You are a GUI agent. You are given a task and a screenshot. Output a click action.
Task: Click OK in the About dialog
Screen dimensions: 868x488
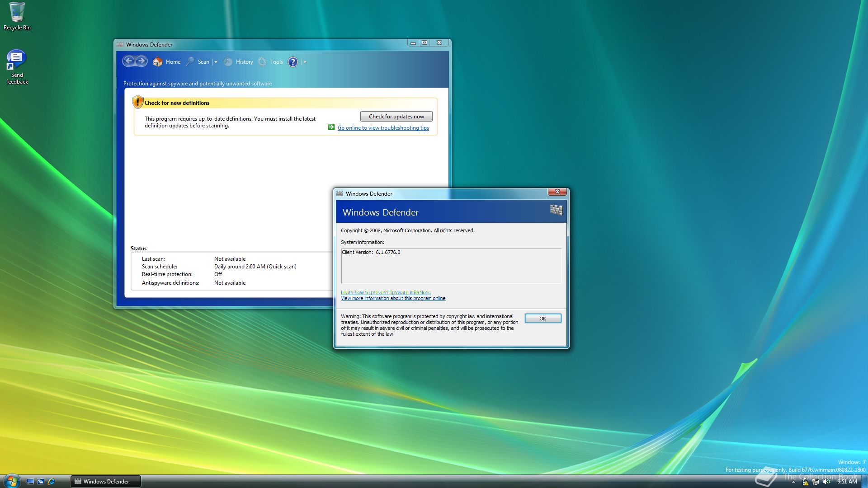pos(543,319)
